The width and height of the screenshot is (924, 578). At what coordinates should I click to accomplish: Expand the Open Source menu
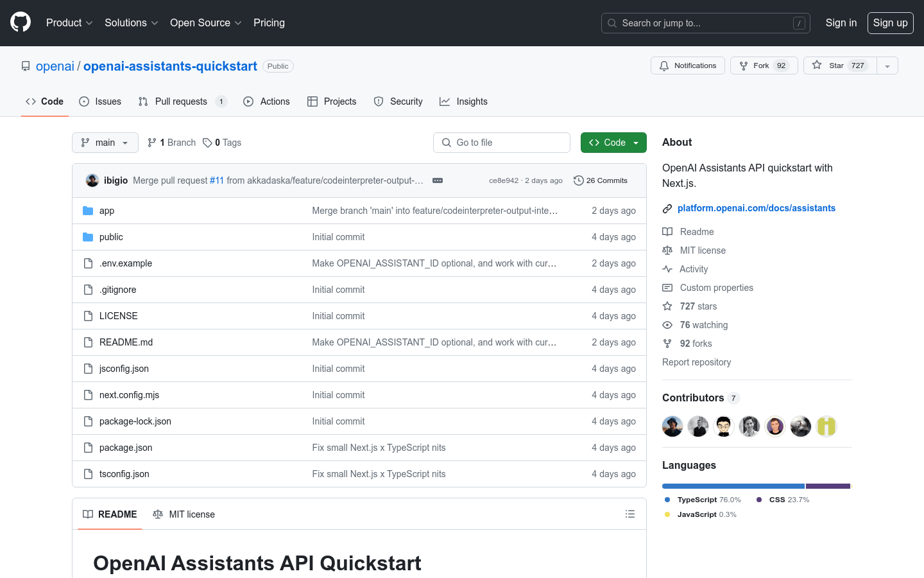tap(205, 22)
